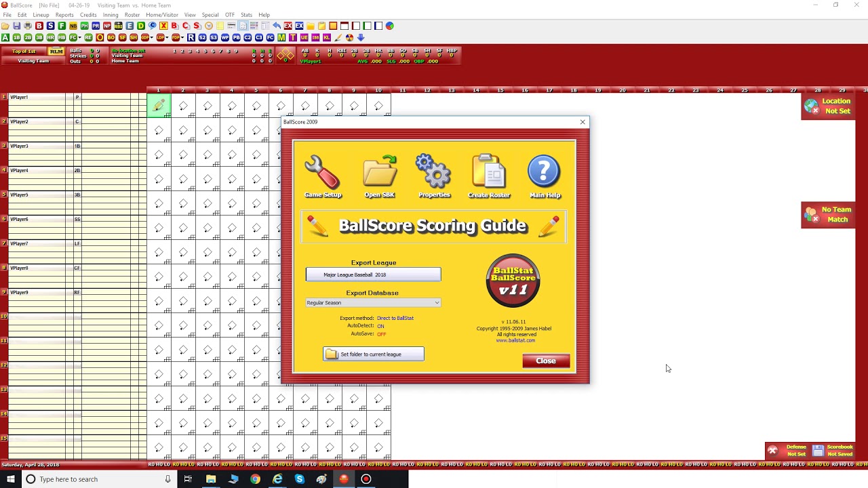The height and width of the screenshot is (488, 868).
Task: Click the clock toolbar icon
Action: 209,26
